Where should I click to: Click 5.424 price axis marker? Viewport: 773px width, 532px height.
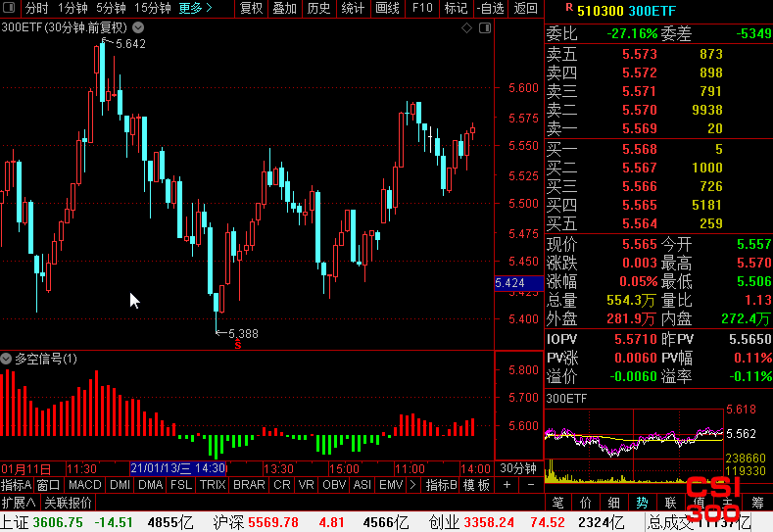tap(518, 283)
